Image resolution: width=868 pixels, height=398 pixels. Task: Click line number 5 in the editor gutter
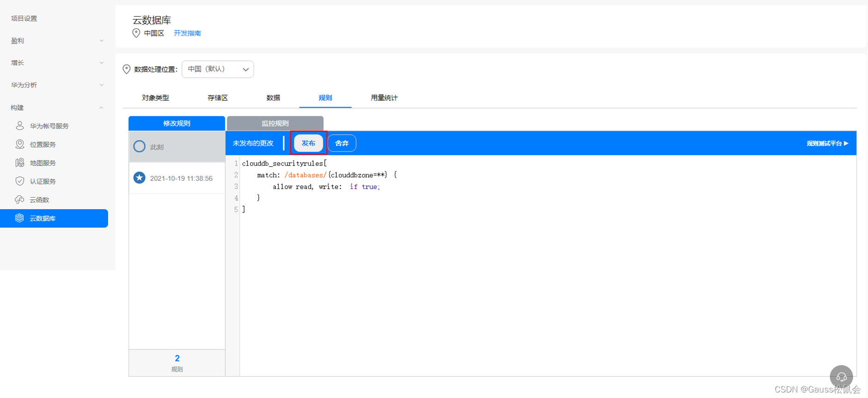[x=236, y=209]
